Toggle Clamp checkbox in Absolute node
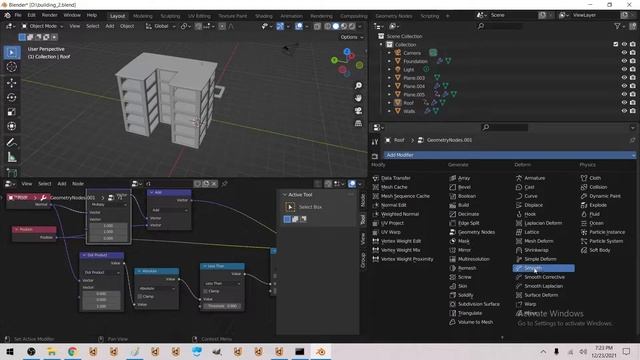Viewport: 640px width, 360px height. [140, 296]
